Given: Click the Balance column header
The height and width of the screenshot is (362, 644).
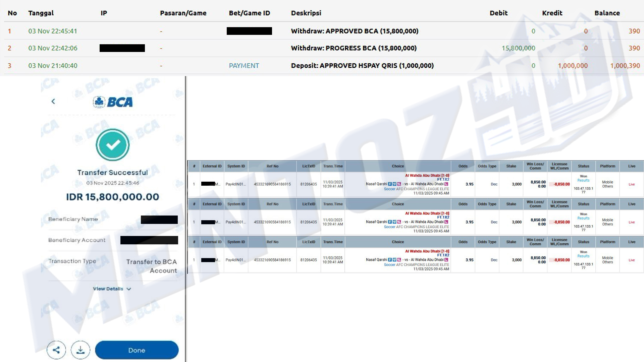Looking at the screenshot, I should click(607, 13).
